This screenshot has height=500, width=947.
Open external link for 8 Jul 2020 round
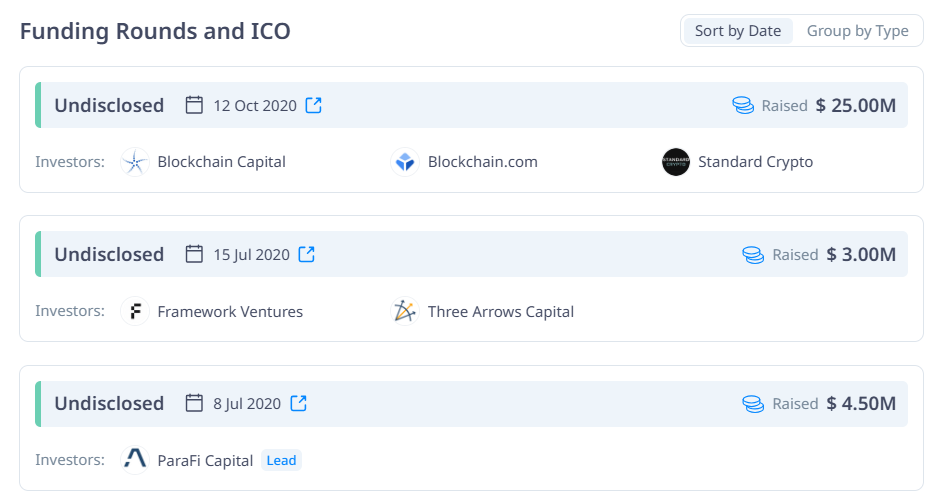[x=299, y=403]
